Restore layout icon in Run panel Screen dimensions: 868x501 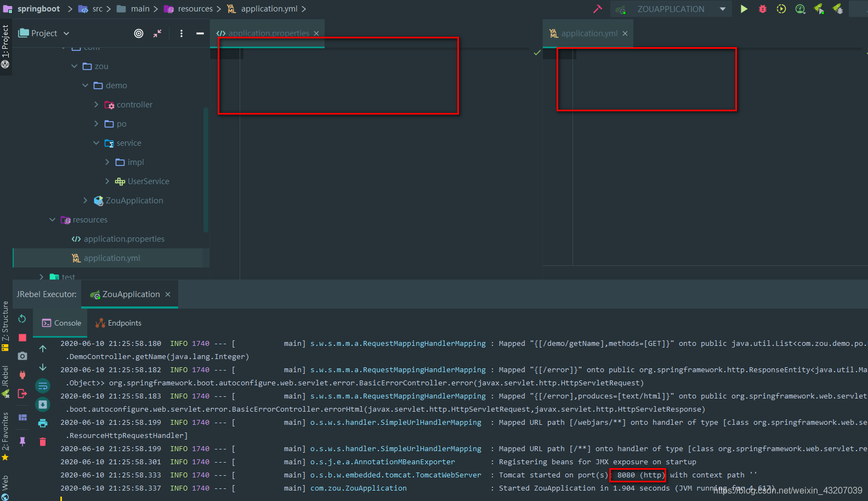pos(22,418)
